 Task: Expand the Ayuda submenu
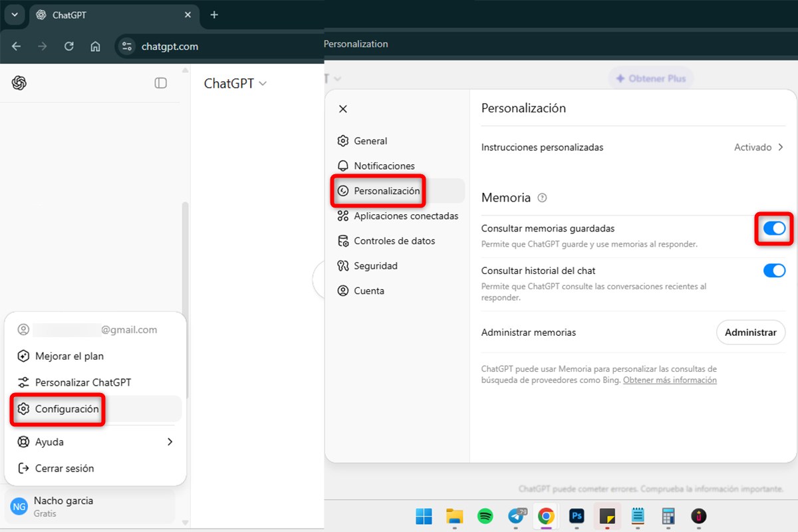[95, 442]
